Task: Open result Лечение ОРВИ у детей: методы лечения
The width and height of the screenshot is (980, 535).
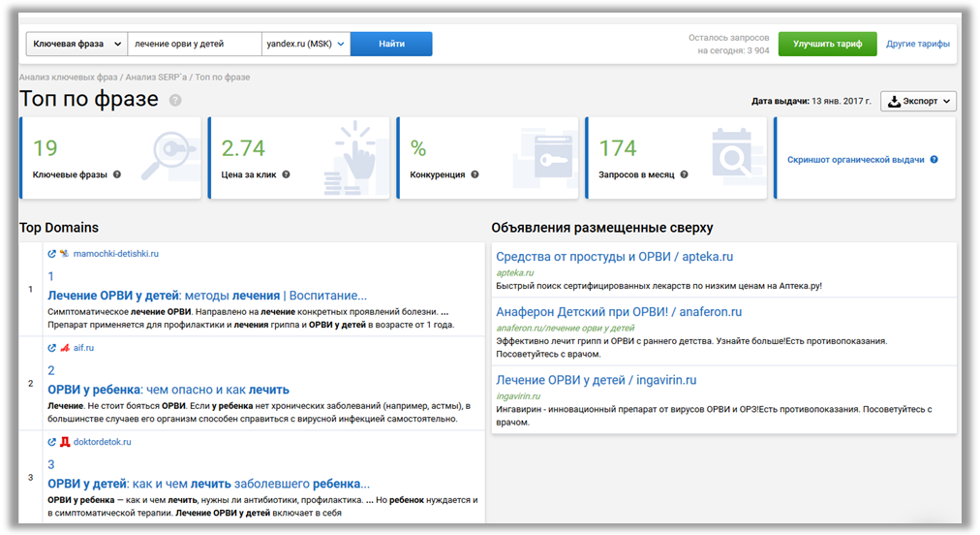Action: pos(207,296)
